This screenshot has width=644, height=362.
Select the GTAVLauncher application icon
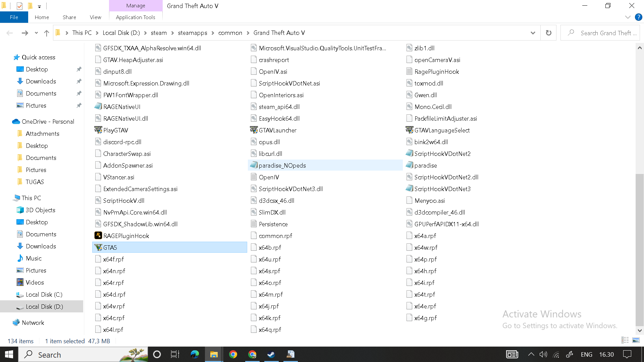pyautogui.click(x=254, y=130)
